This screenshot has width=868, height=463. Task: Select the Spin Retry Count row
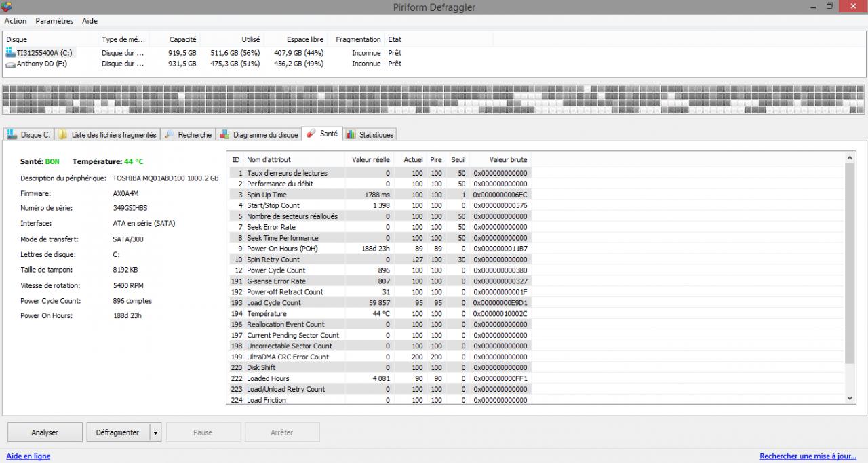pyautogui.click(x=378, y=260)
